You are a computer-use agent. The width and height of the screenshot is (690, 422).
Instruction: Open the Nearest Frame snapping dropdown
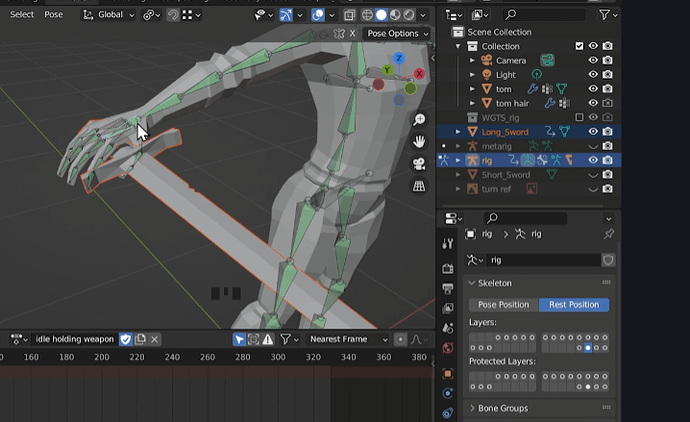coord(348,339)
